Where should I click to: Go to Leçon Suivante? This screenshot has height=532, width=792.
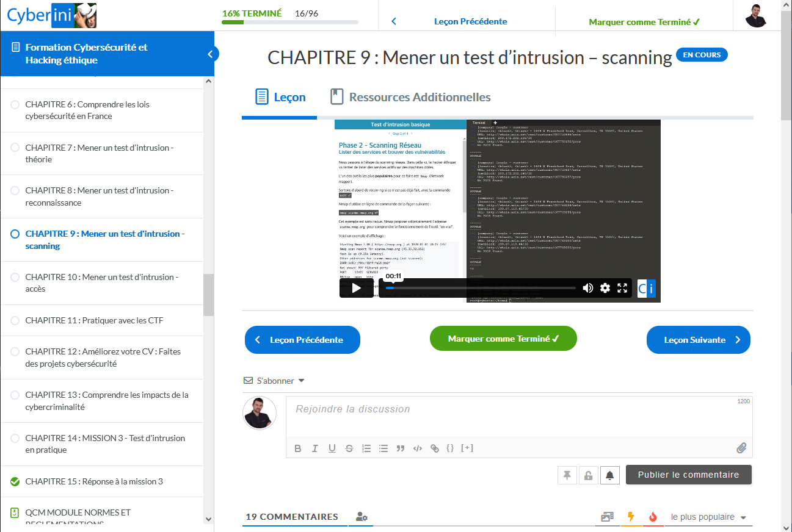click(x=698, y=340)
